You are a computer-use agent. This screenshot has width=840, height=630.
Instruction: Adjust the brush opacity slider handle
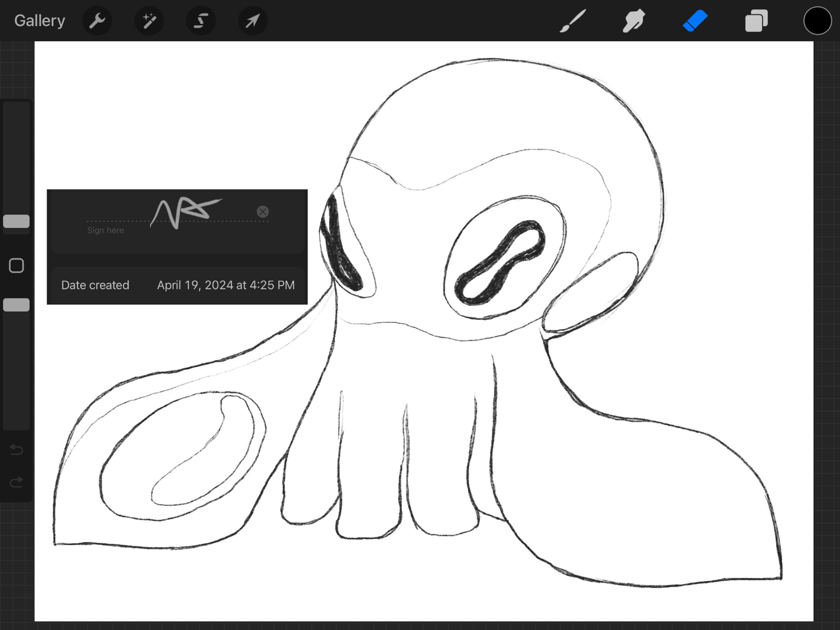point(16,305)
